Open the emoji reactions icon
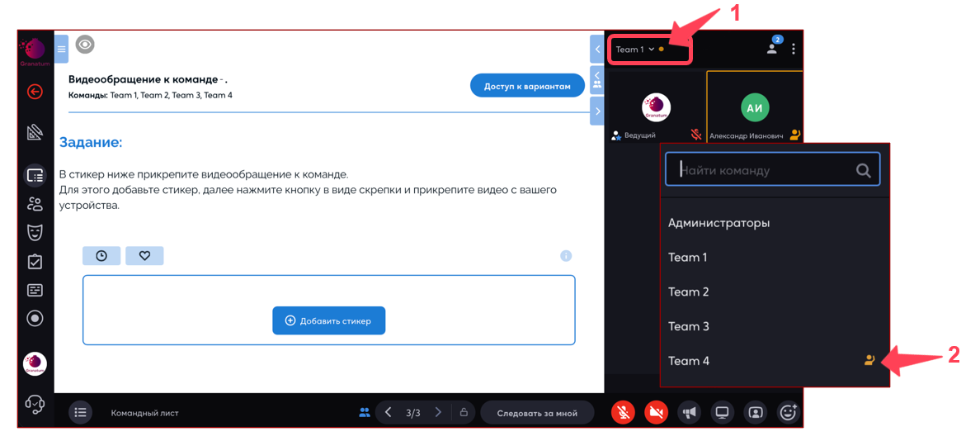The height and width of the screenshot is (441, 980). point(788,413)
